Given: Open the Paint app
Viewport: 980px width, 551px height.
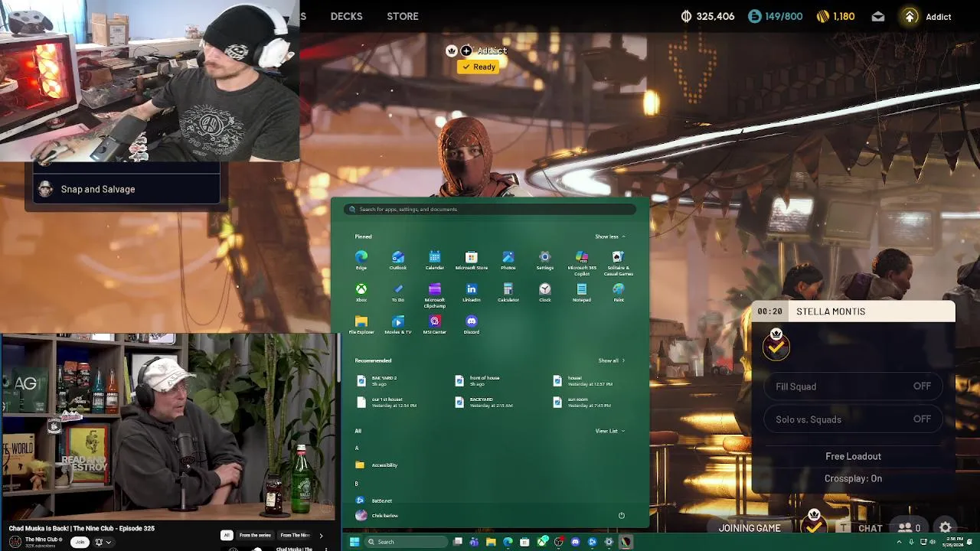Looking at the screenshot, I should pyautogui.click(x=619, y=292).
